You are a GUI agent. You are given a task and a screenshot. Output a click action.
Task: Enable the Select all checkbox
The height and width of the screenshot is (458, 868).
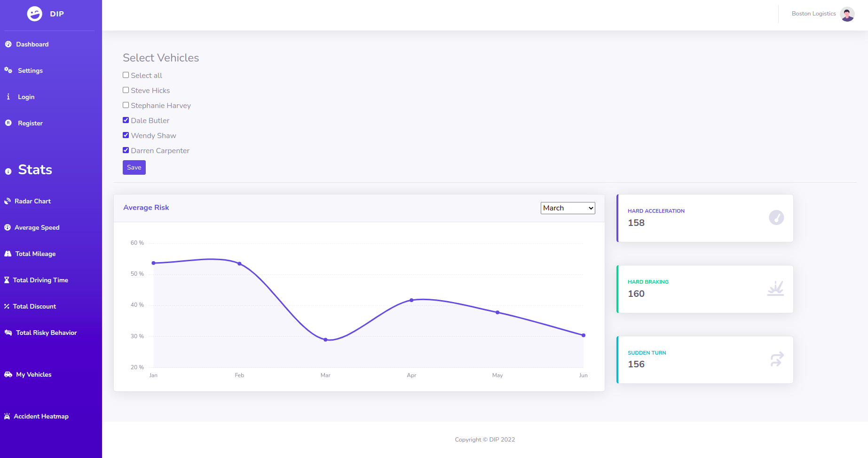126,75
